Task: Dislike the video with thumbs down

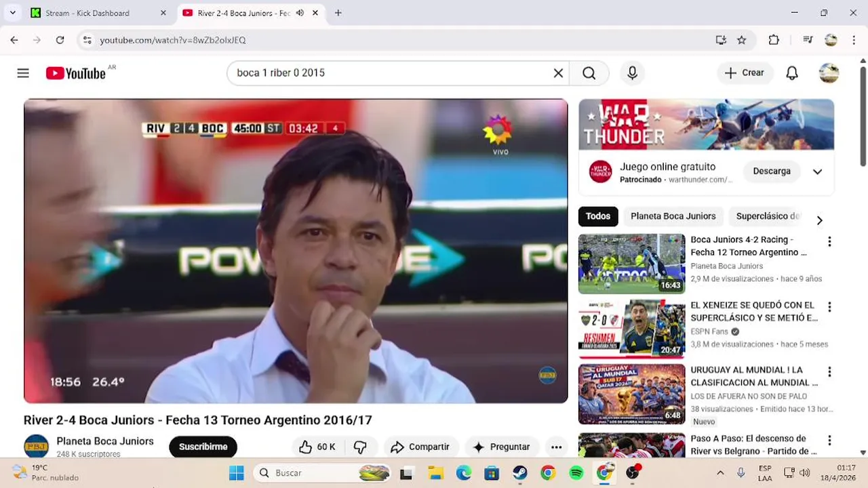Action: [360, 447]
